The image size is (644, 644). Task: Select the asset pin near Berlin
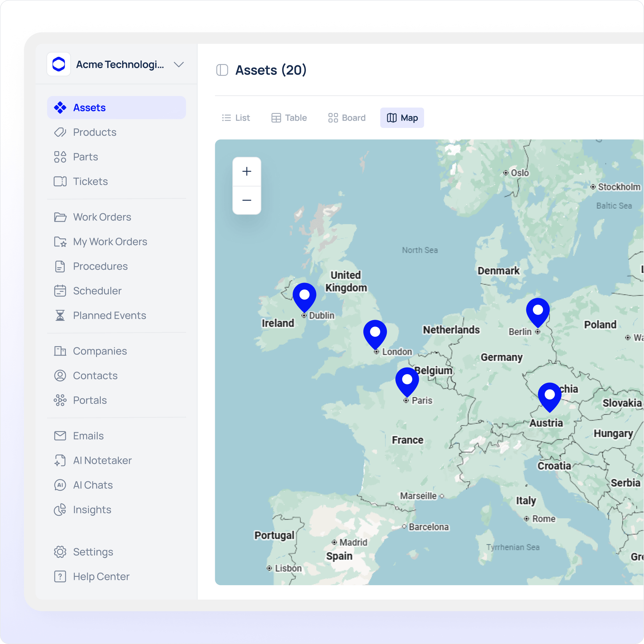(538, 311)
